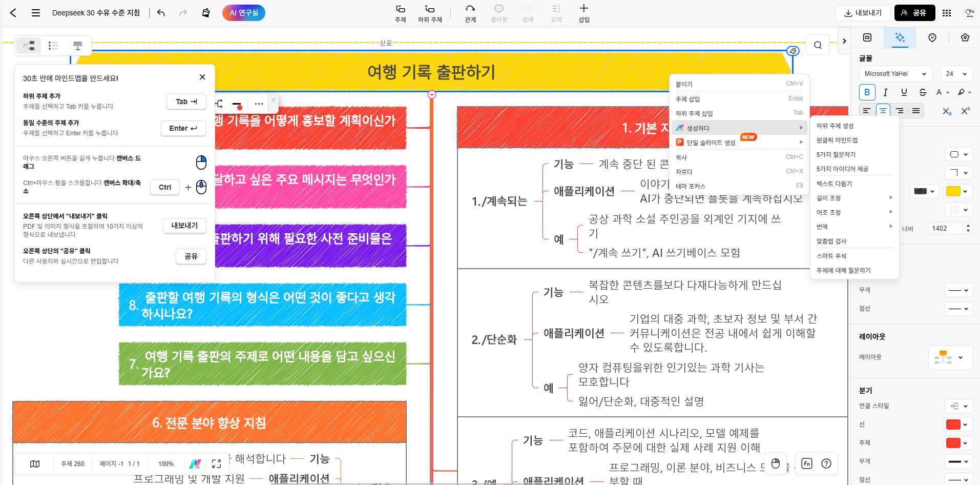980x485 pixels.
Task: Expand the font size 24 dropdown
Action: pos(956,74)
